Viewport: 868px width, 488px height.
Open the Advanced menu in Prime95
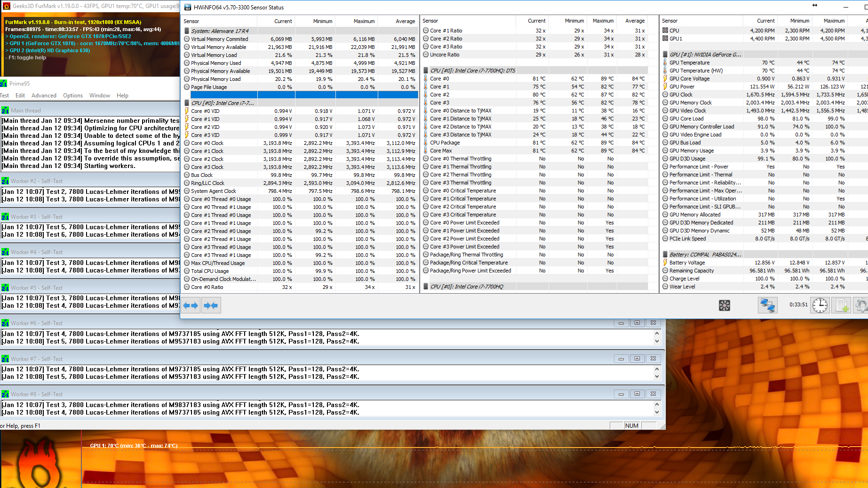pyautogui.click(x=44, y=96)
